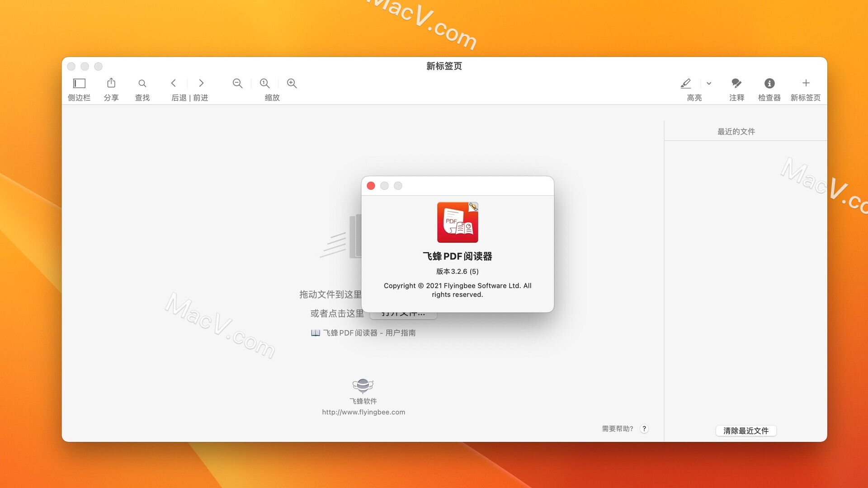The image size is (868, 488).
Task: Click the main window full-screen zoom button
Action: tap(98, 66)
